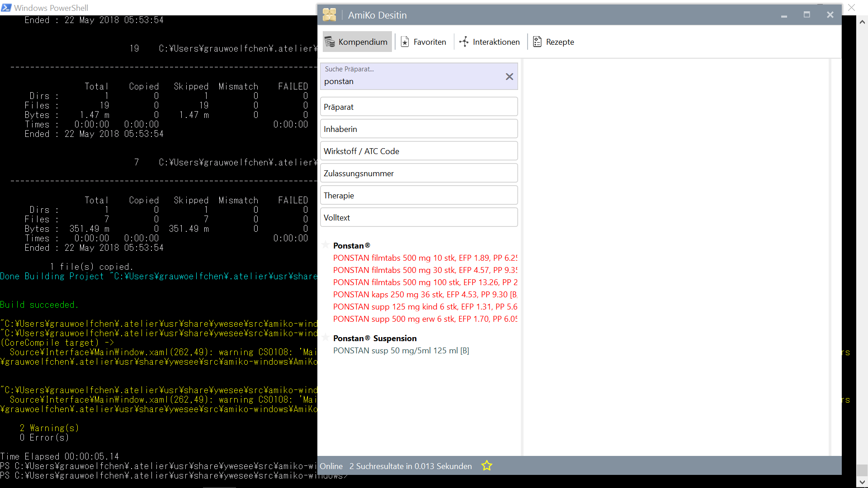The image size is (868, 488).
Task: Clear the ponstan search text
Action: [x=509, y=76]
